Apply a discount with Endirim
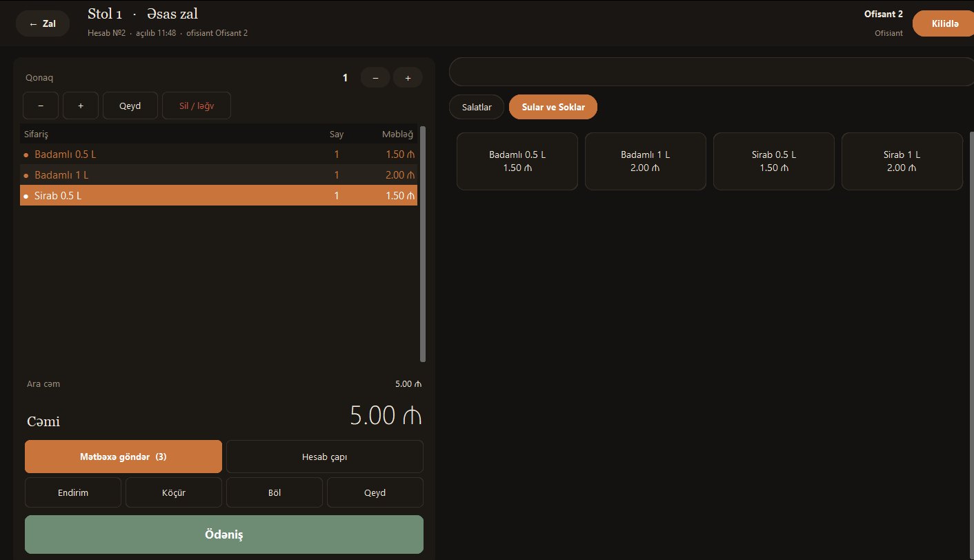 click(73, 492)
